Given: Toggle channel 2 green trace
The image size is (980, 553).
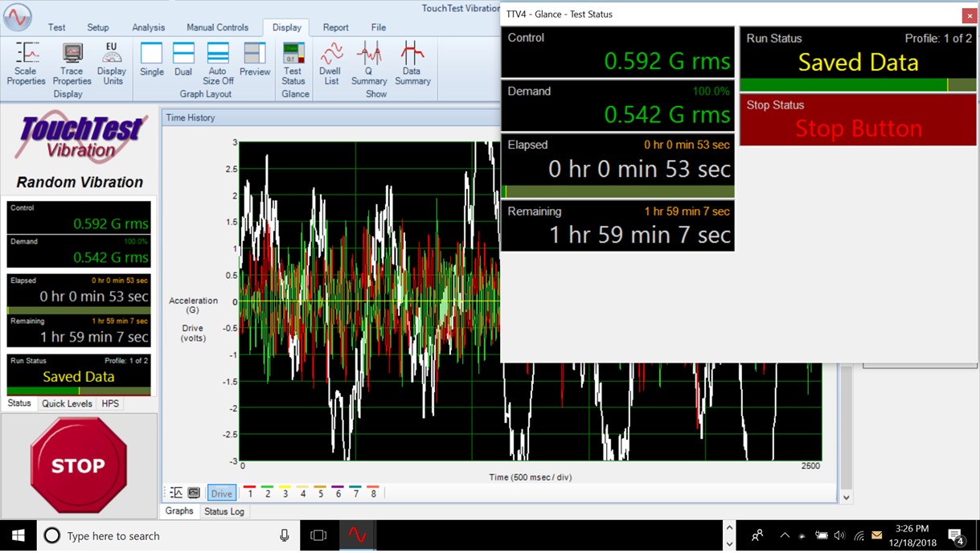Looking at the screenshot, I should click(268, 492).
